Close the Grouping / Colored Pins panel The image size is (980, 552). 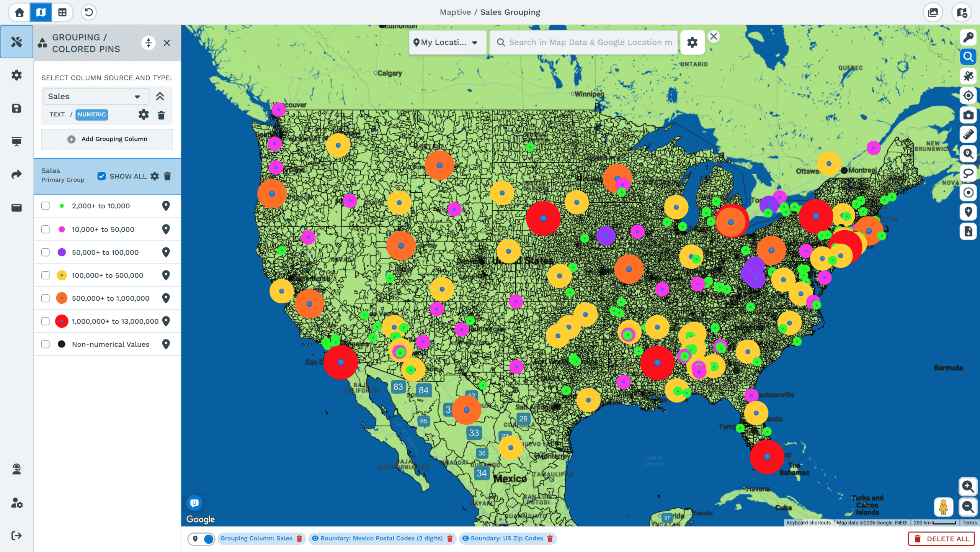pyautogui.click(x=167, y=43)
